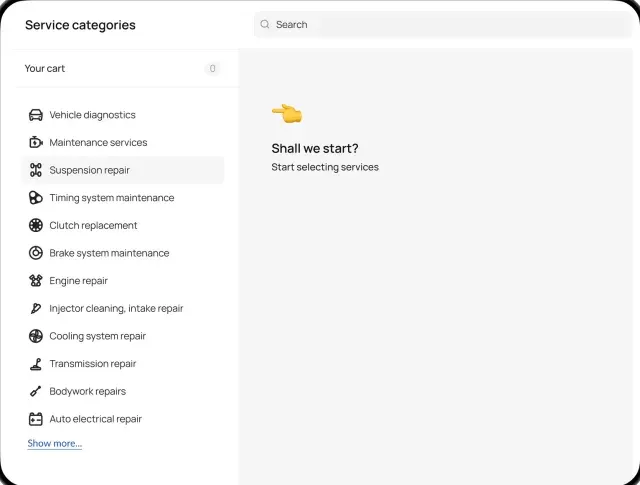Click the gear shifter icon for Transmission repair
The height and width of the screenshot is (485, 640).
click(x=36, y=364)
